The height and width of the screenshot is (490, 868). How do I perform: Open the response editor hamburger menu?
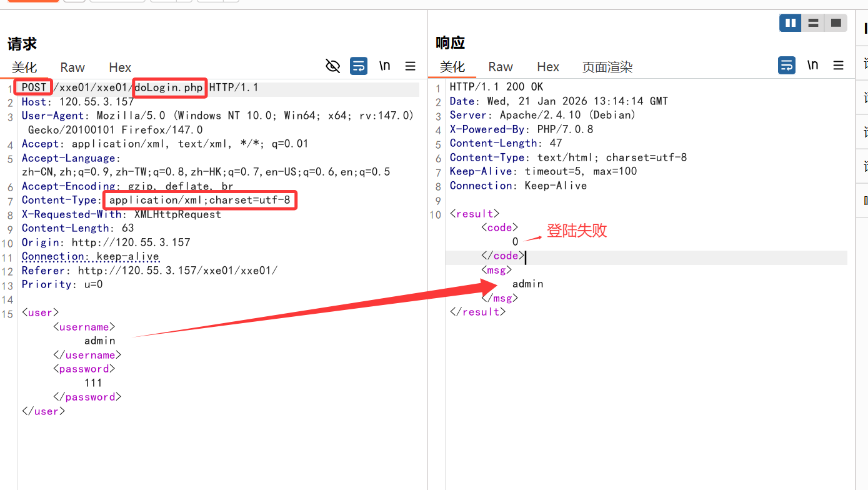point(839,65)
